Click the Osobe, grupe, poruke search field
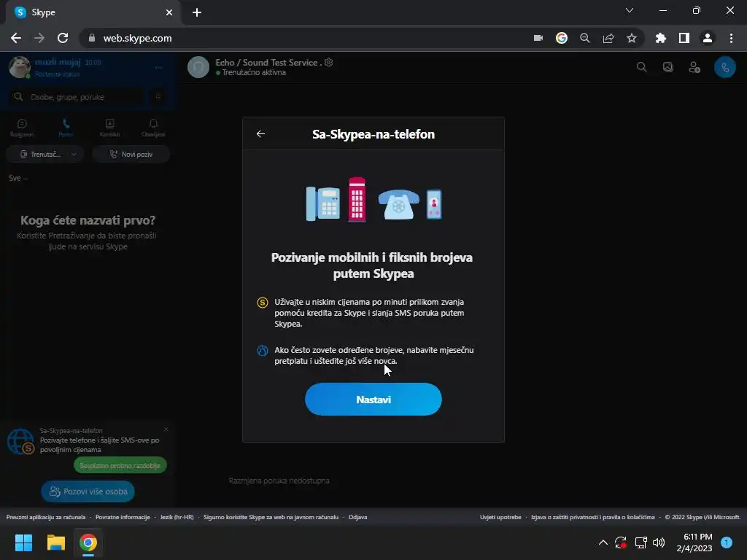Image resolution: width=747 pixels, height=560 pixels. [x=77, y=97]
